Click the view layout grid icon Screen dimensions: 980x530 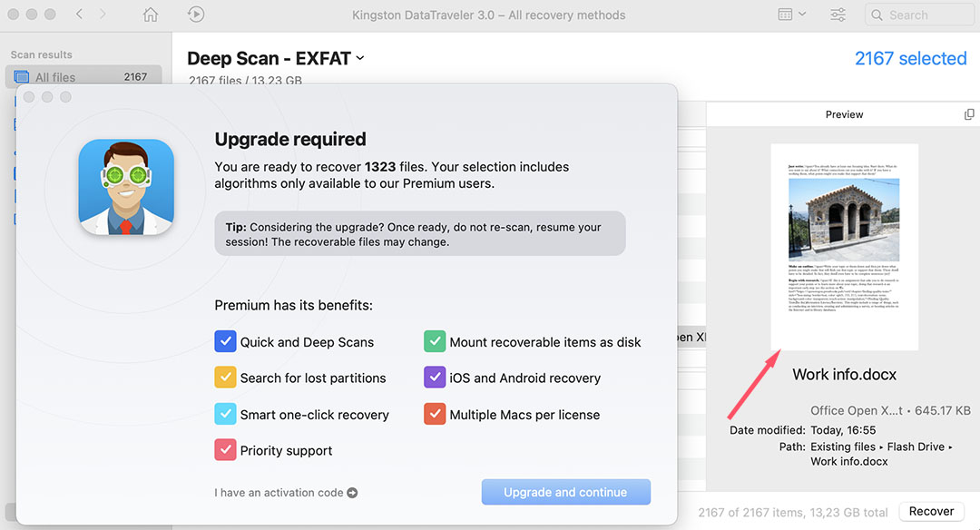[786, 15]
